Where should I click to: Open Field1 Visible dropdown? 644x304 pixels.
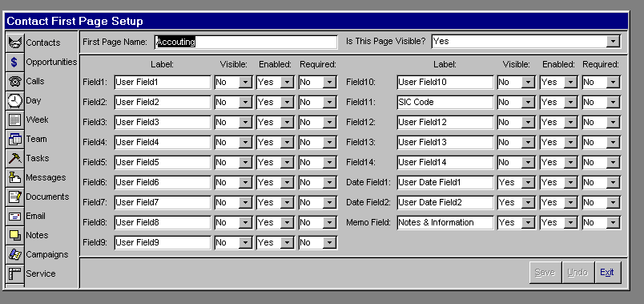pyautogui.click(x=245, y=83)
